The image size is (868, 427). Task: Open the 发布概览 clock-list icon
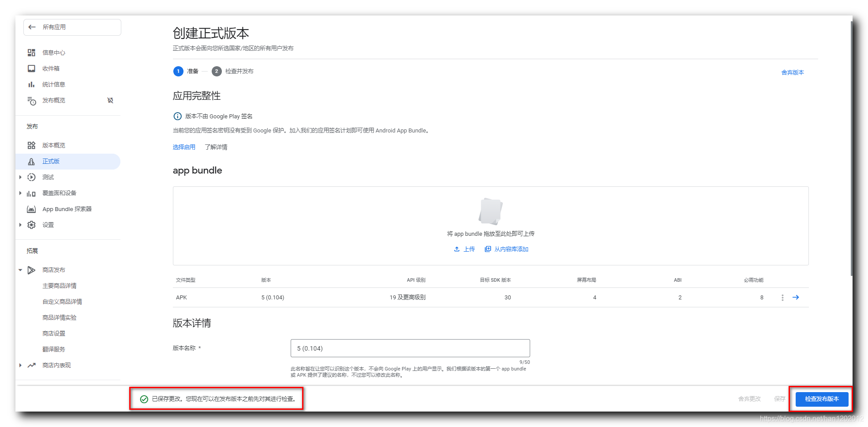[x=31, y=101]
